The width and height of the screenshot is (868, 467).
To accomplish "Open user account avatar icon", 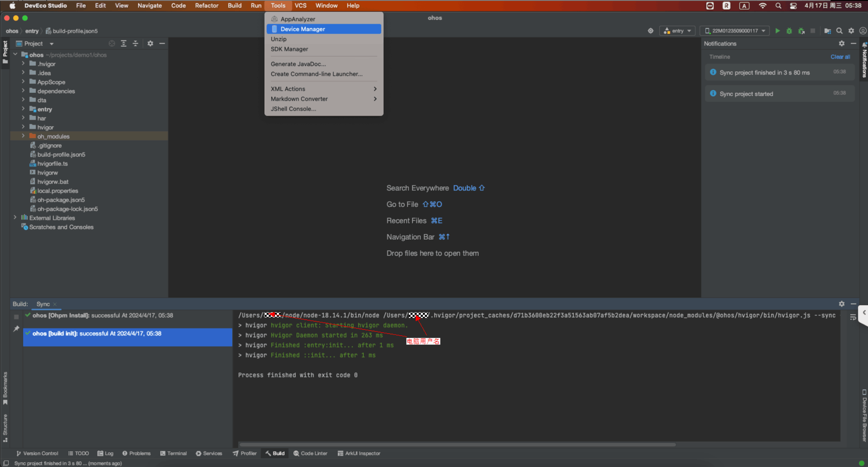I will coord(863,31).
